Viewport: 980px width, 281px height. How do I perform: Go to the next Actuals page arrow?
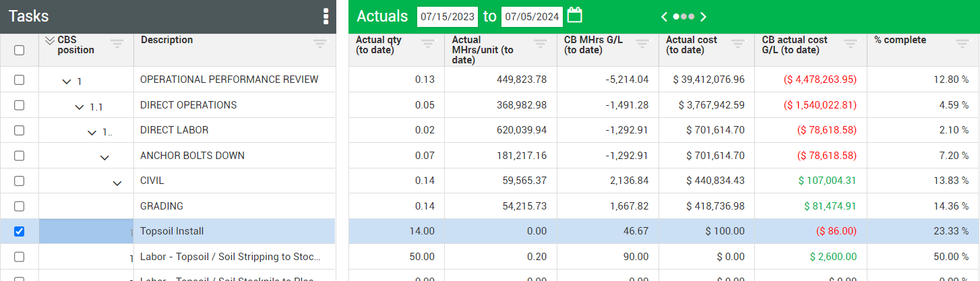[x=704, y=17]
